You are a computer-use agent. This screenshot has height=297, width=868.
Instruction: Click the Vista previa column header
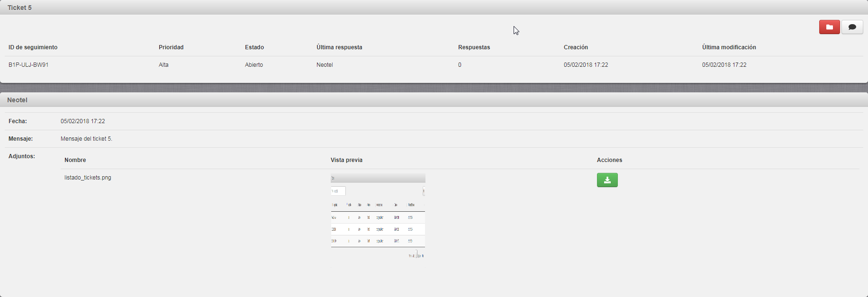(x=346, y=160)
